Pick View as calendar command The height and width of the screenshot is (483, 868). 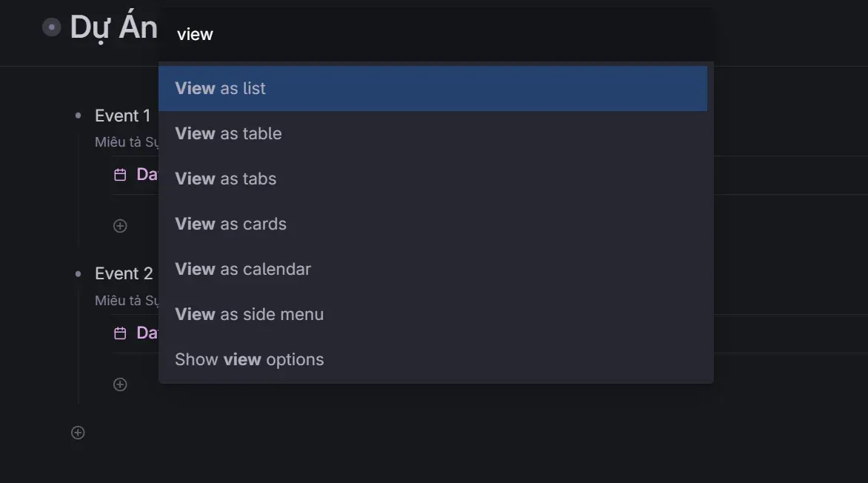433,269
